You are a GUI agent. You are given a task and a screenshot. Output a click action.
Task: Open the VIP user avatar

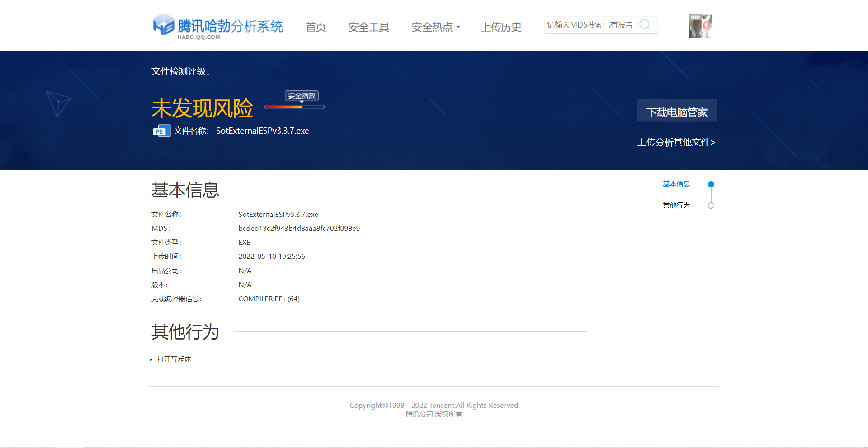point(700,26)
